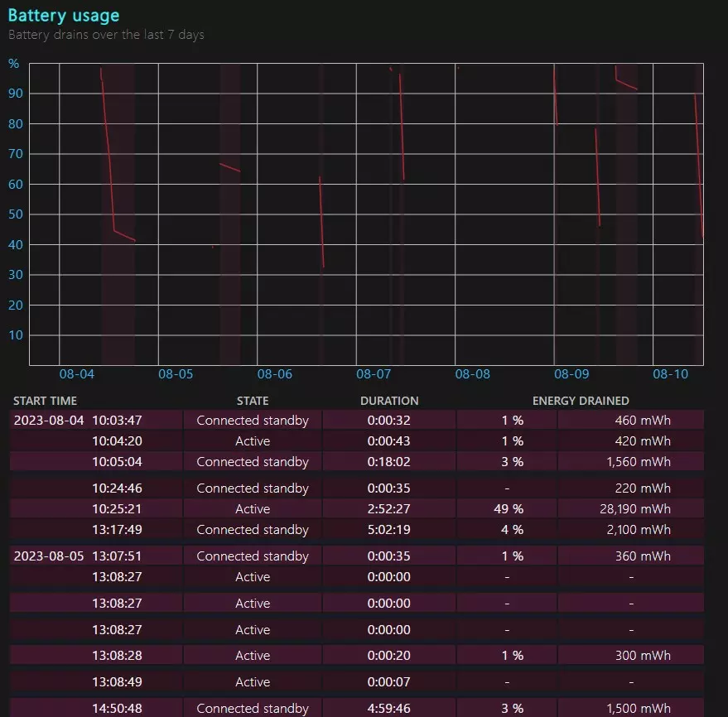Click the STATE column header

click(253, 401)
